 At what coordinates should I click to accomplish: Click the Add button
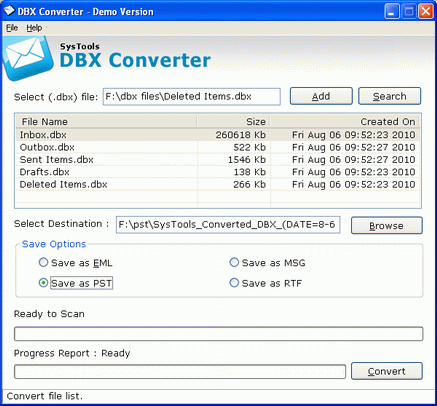[x=321, y=96]
